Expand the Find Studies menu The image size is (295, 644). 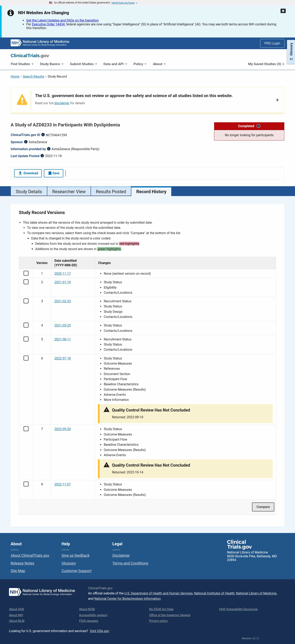[x=22, y=64]
